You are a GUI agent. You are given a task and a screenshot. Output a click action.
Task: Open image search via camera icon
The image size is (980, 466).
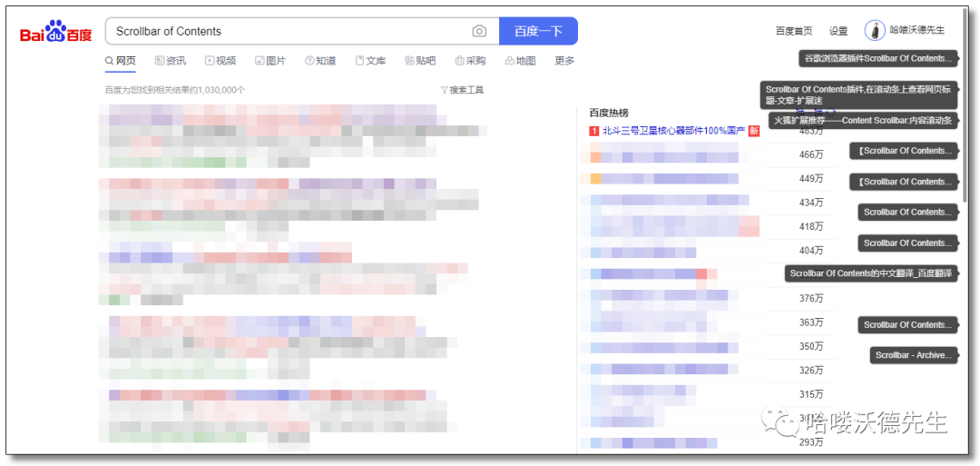click(479, 31)
